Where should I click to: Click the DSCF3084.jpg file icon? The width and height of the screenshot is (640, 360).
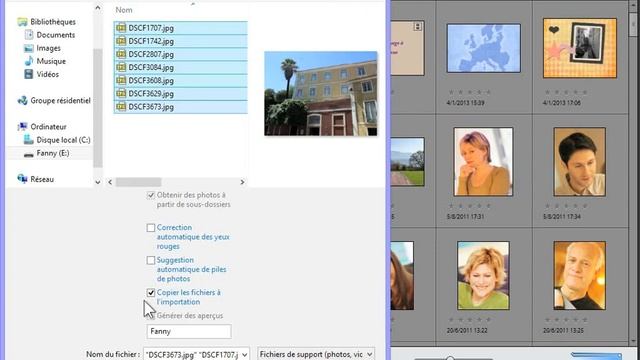pyautogui.click(x=121, y=67)
